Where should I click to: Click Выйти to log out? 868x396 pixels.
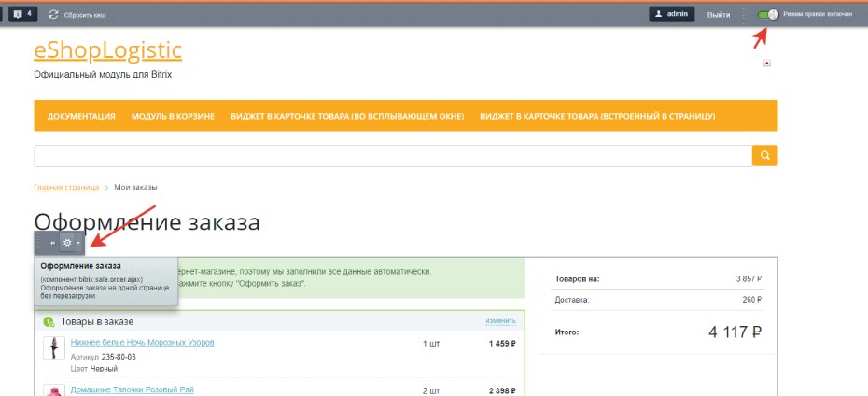pos(719,15)
